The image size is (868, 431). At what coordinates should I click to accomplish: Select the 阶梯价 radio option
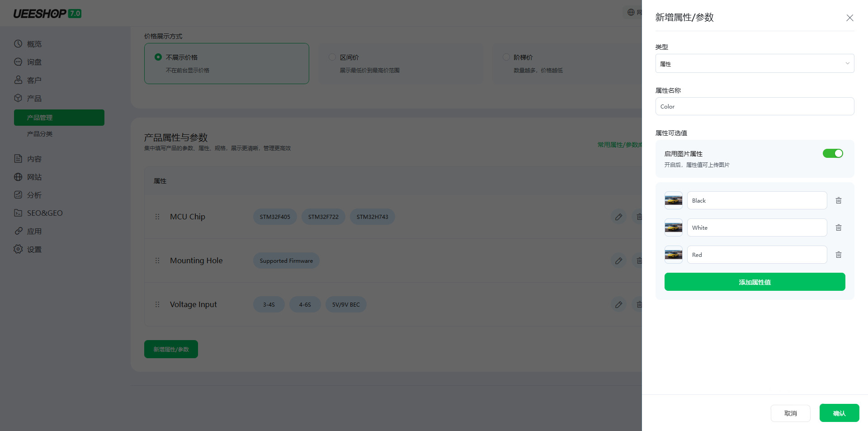(506, 57)
